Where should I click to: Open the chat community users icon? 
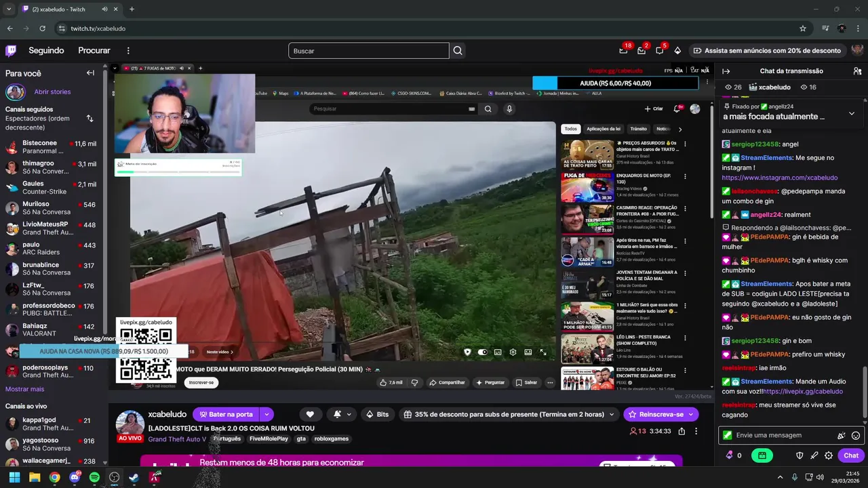tap(857, 71)
